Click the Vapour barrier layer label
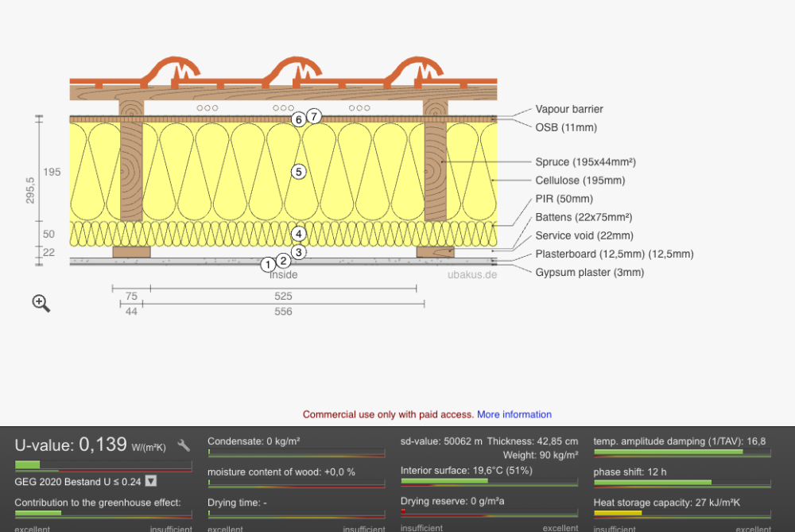Viewport: 795px width, 532px height. click(569, 109)
